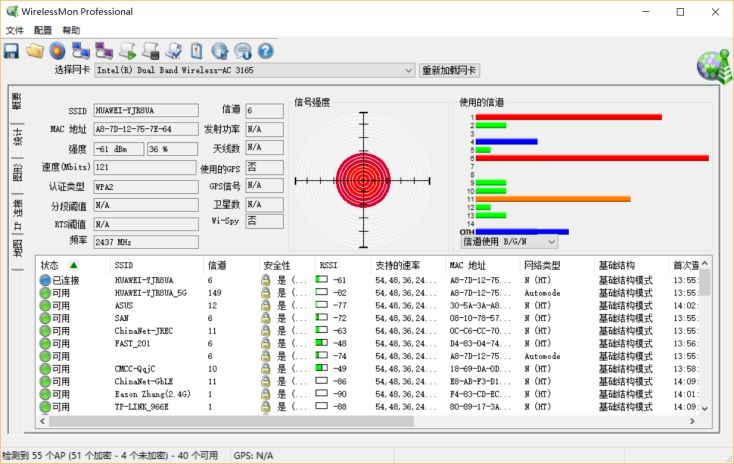734x464 pixels.
Task: Click the vertical scrollbar thumb of the AP list
Action: pyautogui.click(x=705, y=282)
